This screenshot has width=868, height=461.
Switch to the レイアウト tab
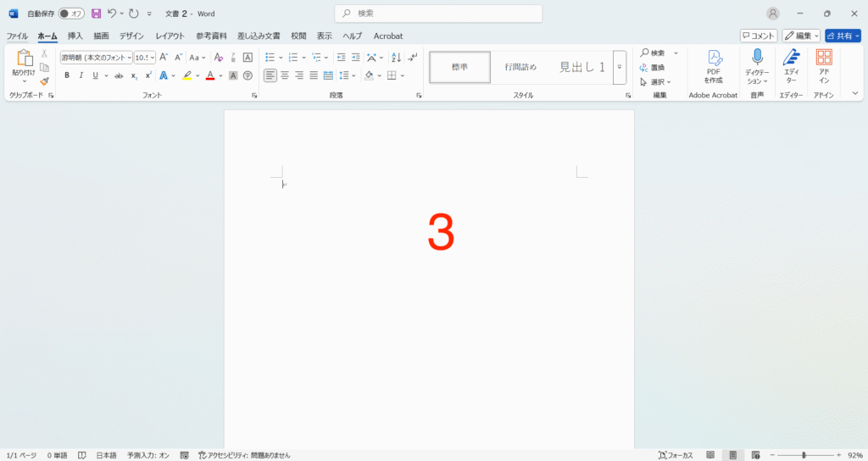pyautogui.click(x=170, y=36)
